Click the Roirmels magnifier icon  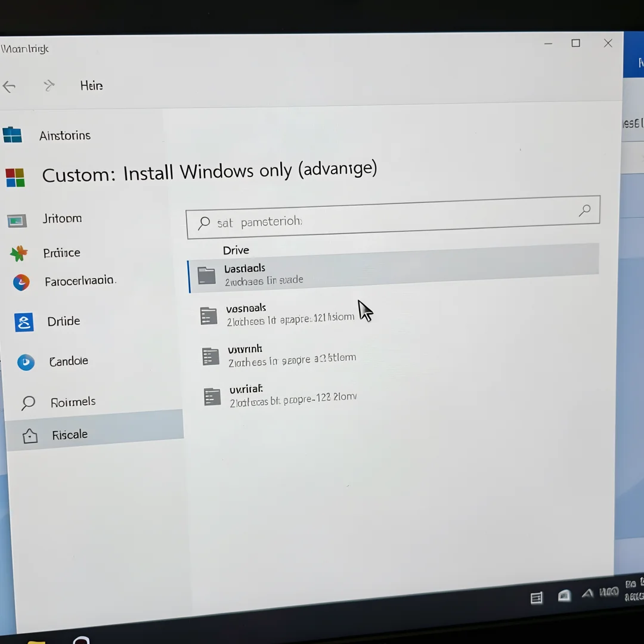(28, 403)
